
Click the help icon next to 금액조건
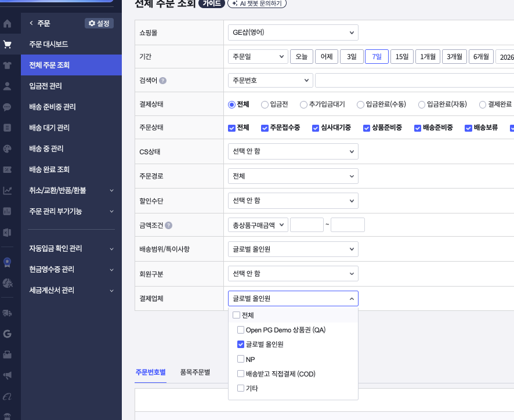tap(168, 225)
